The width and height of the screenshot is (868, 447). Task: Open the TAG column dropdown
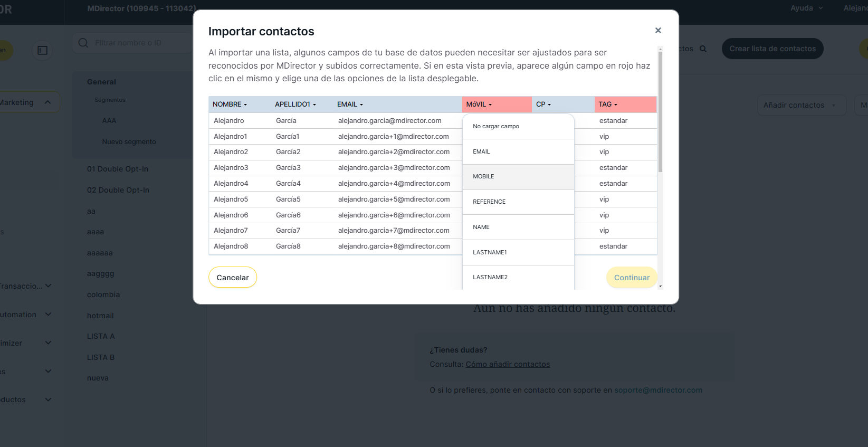pos(608,104)
